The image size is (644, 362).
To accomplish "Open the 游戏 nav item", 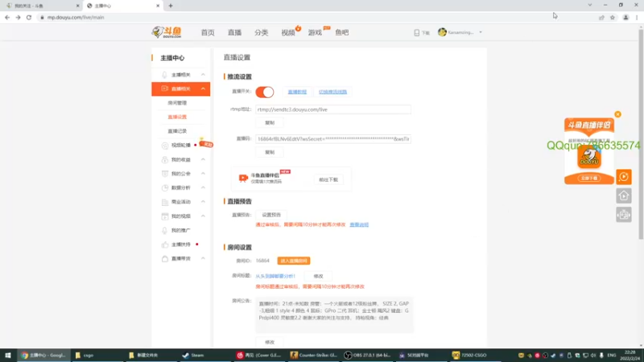I will (x=315, y=32).
